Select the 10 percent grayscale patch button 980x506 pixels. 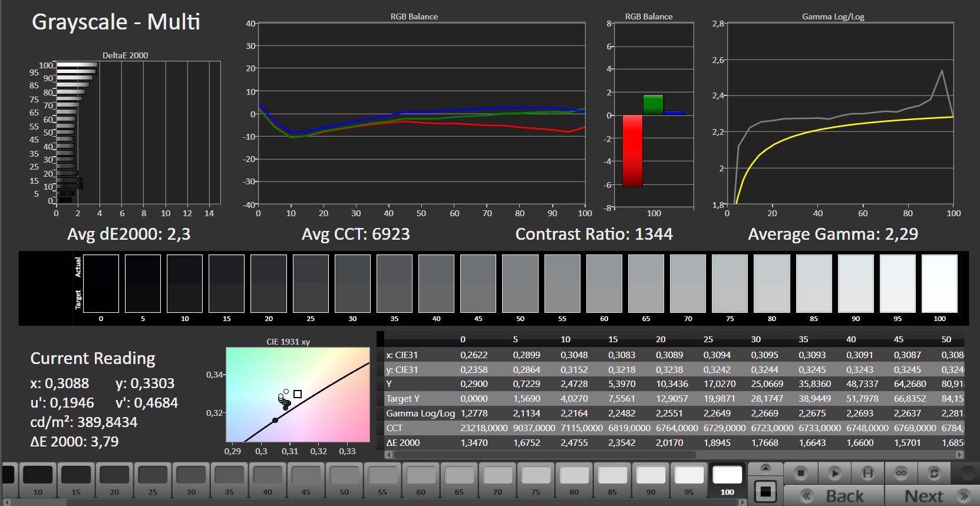coord(38,481)
